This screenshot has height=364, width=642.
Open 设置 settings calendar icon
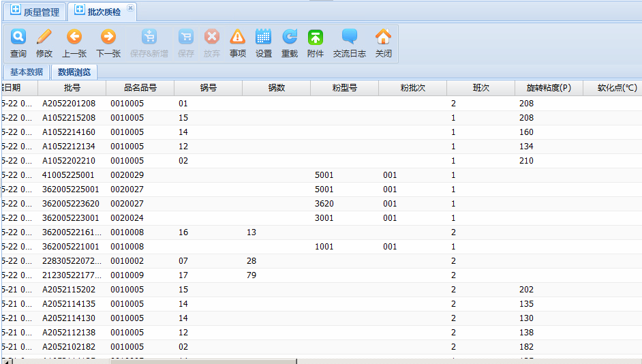(x=264, y=37)
